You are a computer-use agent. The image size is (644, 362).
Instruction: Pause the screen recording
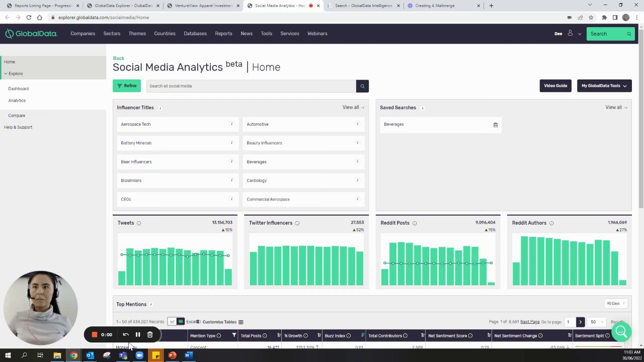tap(137, 335)
